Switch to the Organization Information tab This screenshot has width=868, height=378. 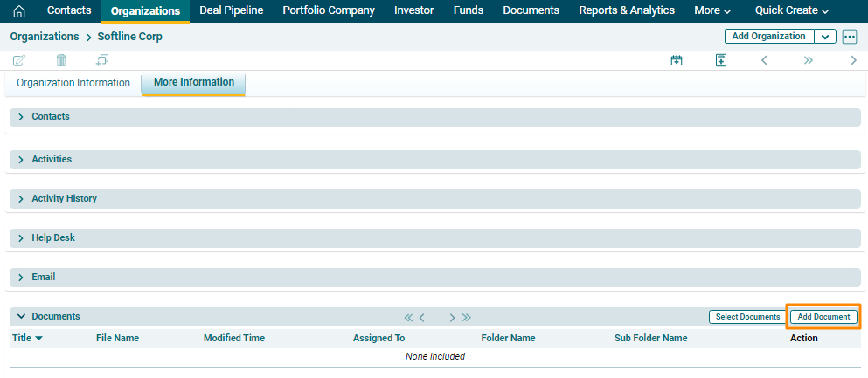coord(73,83)
